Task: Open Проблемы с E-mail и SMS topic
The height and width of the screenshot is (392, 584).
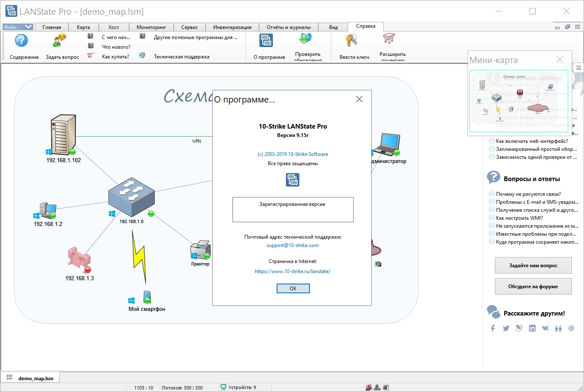Action: pos(537,202)
